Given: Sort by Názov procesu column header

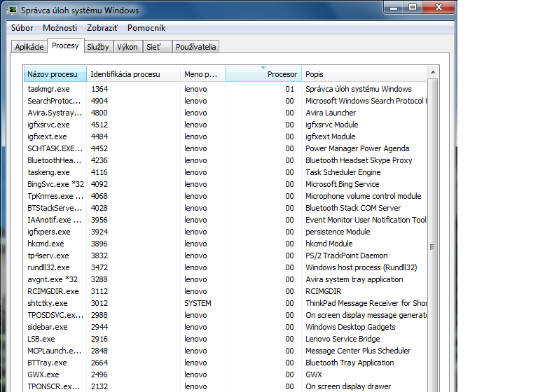Looking at the screenshot, I should [55, 74].
